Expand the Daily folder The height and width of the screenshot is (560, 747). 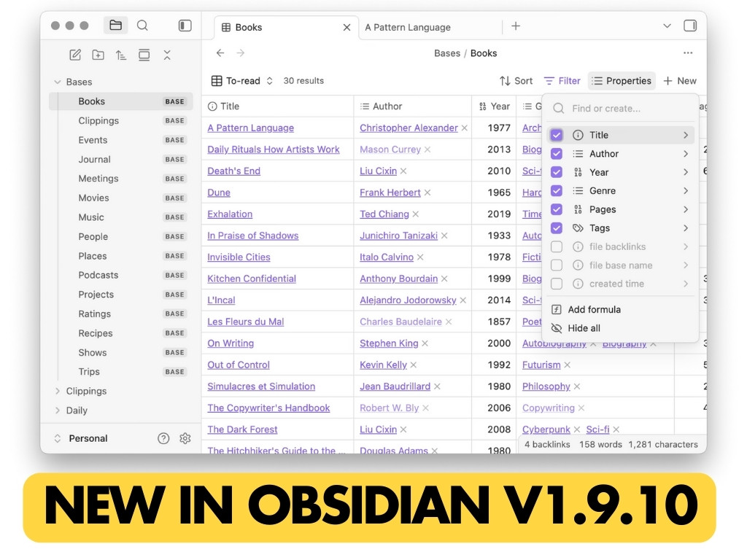(58, 411)
